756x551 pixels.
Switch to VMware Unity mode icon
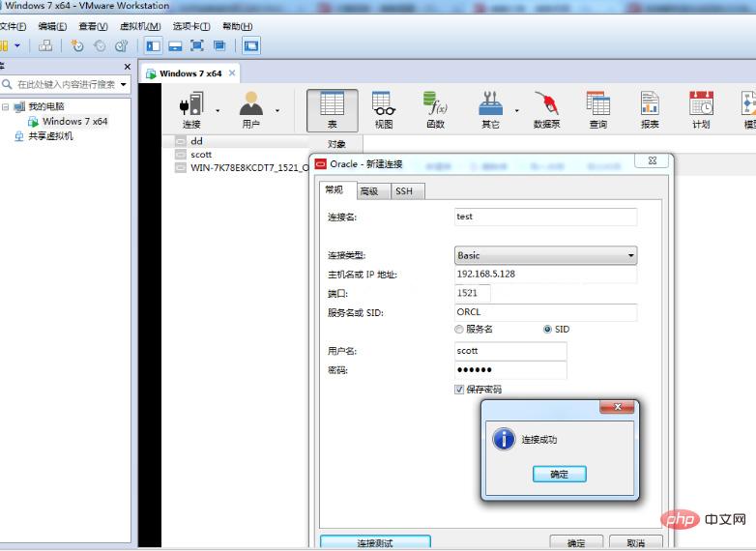click(219, 45)
